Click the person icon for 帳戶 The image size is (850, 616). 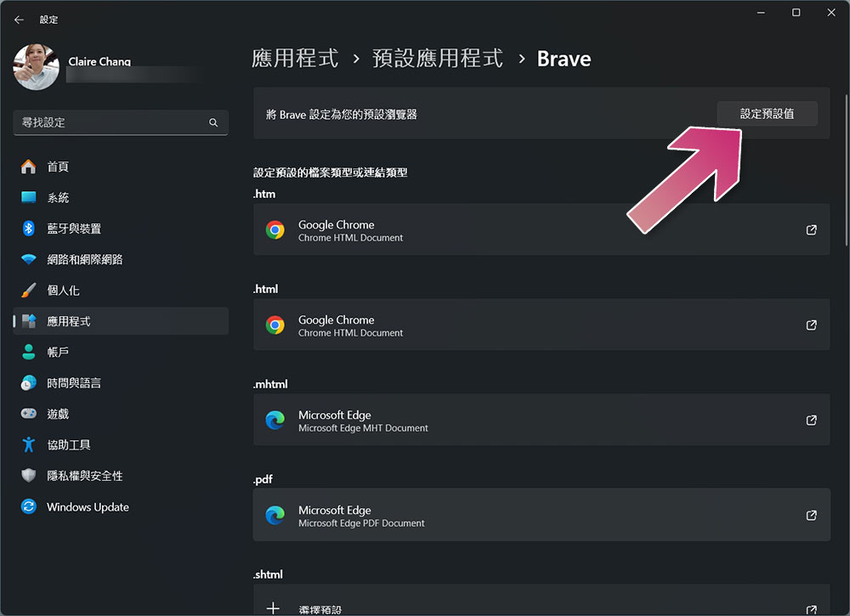click(28, 352)
